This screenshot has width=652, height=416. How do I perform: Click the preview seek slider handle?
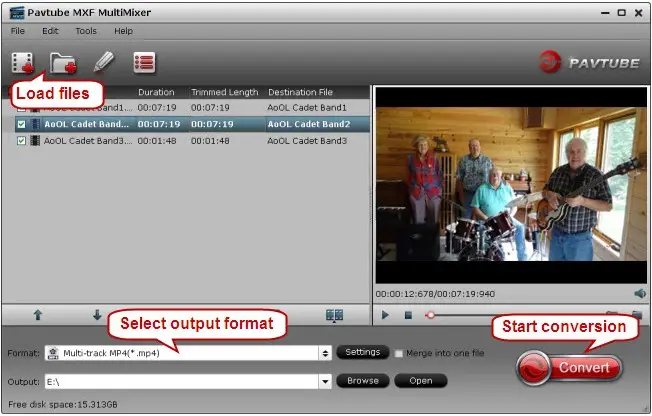tap(431, 315)
